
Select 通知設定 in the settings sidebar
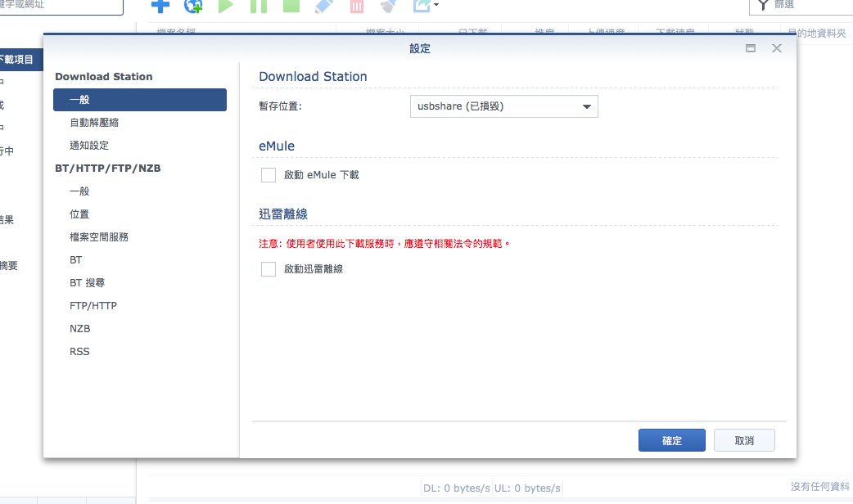[x=89, y=146]
